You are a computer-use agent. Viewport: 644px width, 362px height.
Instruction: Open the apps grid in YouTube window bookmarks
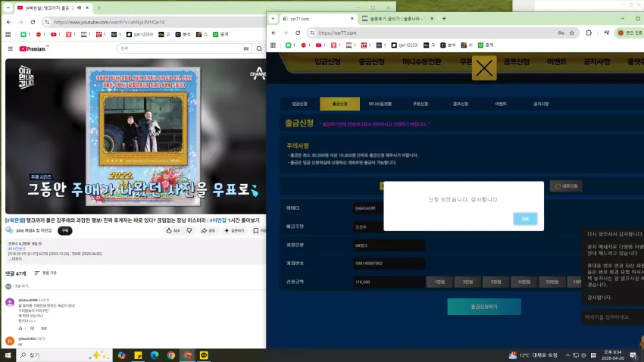tap(8, 35)
